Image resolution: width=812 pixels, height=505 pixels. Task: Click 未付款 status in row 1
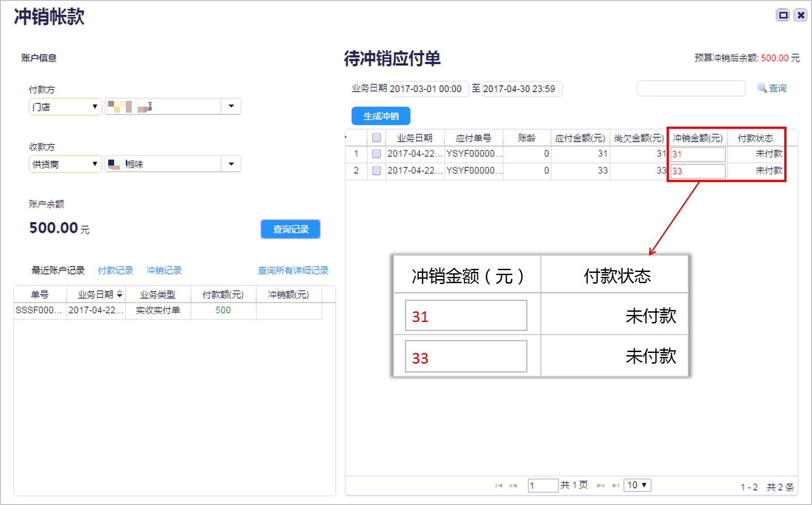point(769,154)
